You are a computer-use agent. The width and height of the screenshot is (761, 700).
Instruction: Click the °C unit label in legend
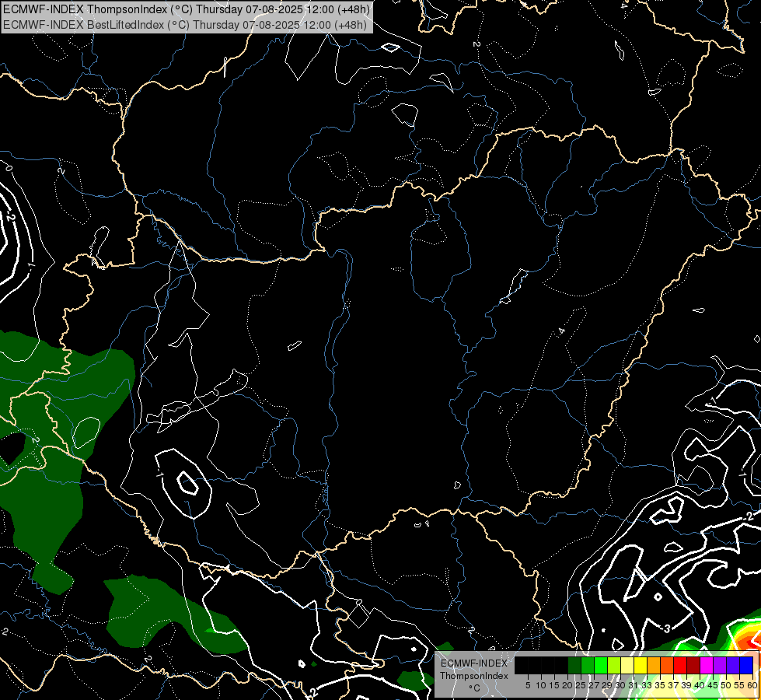click(475, 688)
